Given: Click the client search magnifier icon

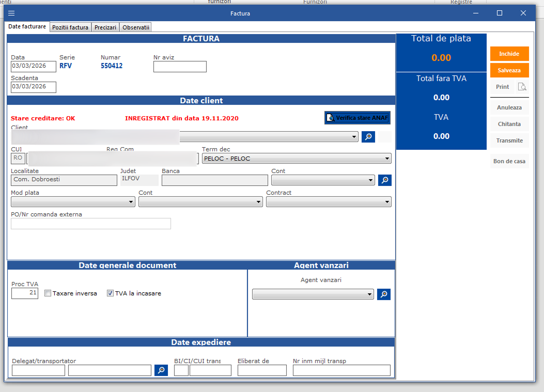Looking at the screenshot, I should 368,137.
